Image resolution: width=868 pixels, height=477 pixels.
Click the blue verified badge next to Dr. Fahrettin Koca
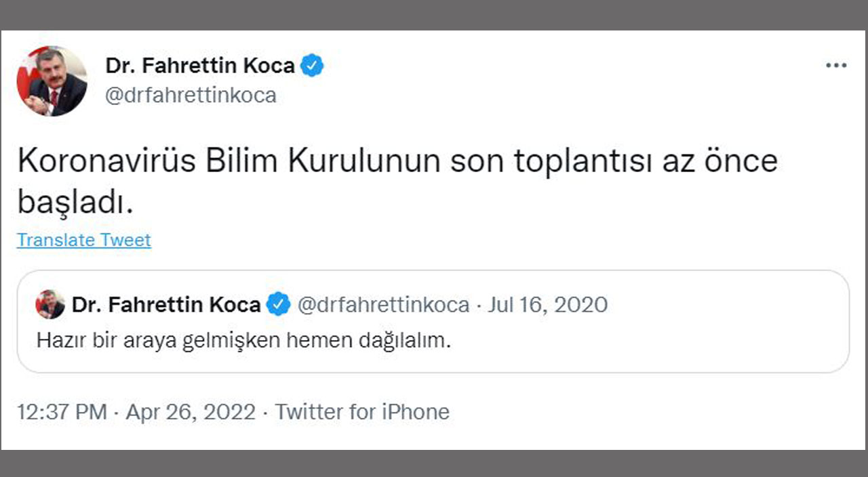313,65
